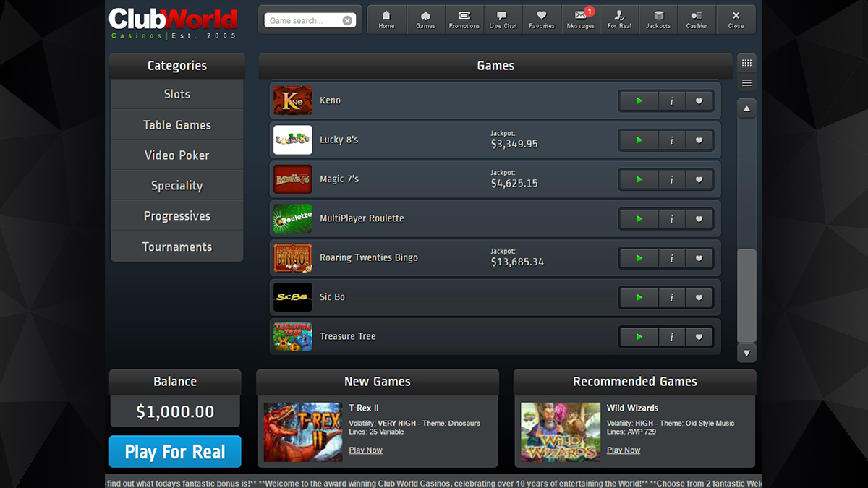This screenshot has height=488, width=868.
Task: Open the Cashier
Action: 697,20
